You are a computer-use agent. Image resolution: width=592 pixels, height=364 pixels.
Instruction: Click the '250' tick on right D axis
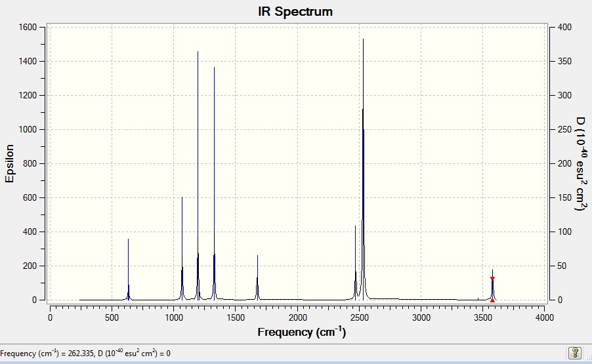pyautogui.click(x=565, y=129)
